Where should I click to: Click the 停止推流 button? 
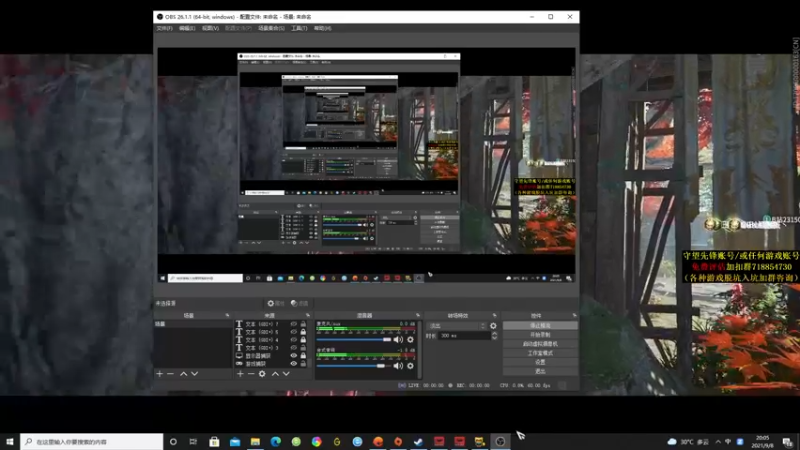click(x=540, y=326)
